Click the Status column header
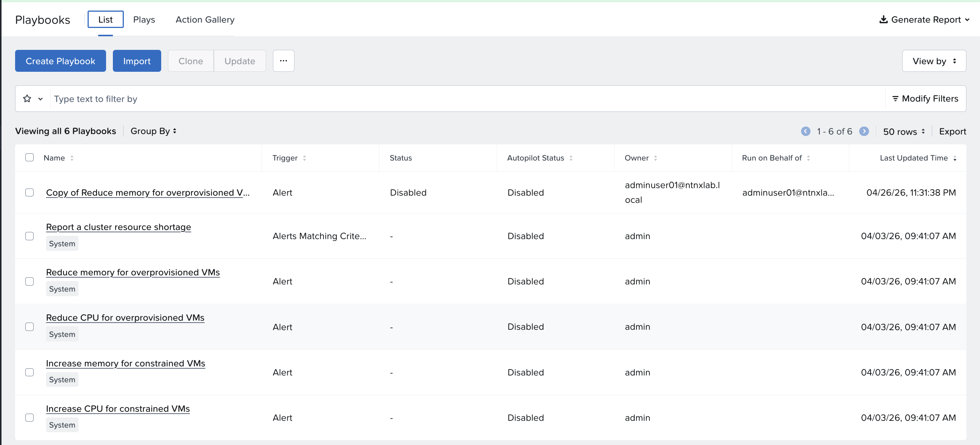This screenshot has width=980, height=445. (401, 158)
